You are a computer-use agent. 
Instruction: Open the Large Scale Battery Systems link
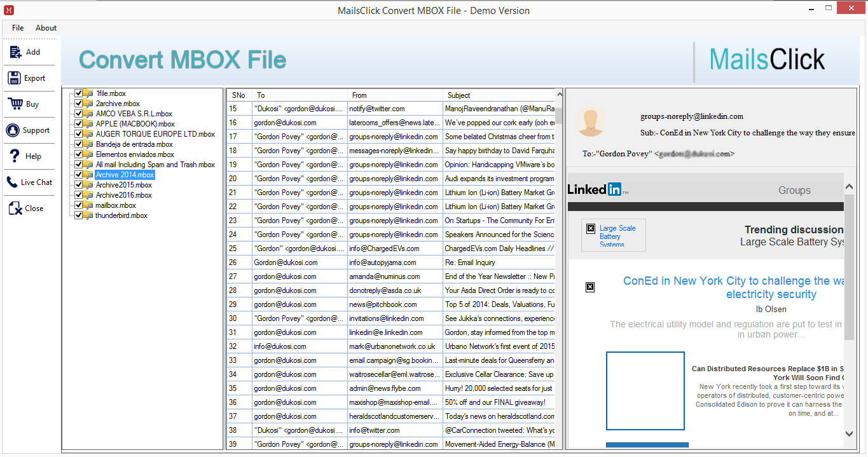tap(617, 236)
